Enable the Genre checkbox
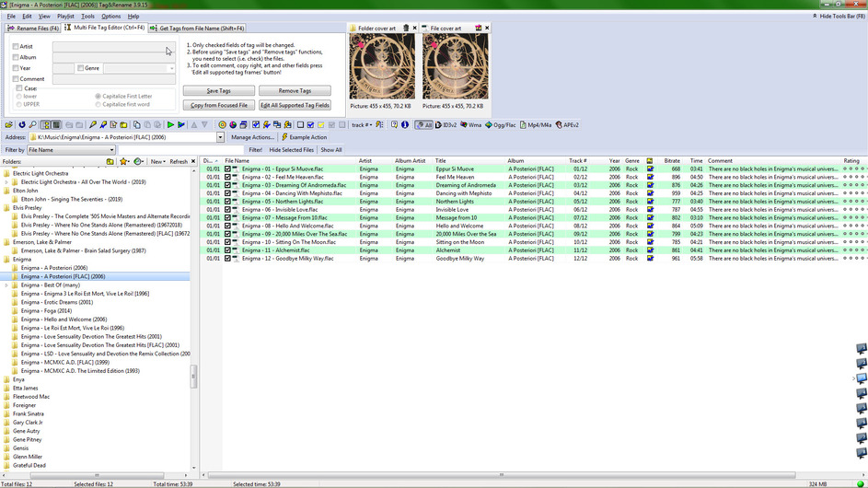 pyautogui.click(x=80, y=68)
